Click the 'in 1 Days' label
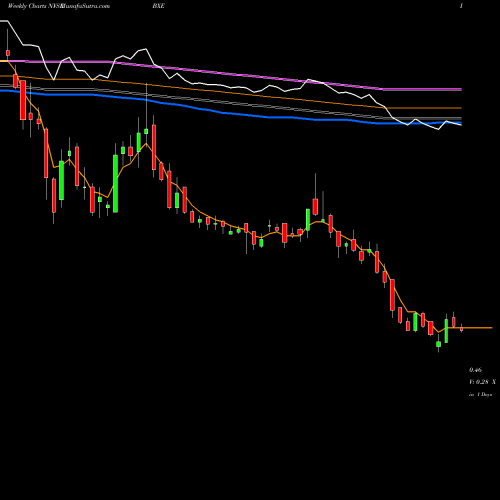The height and width of the screenshot is (500, 500). coord(481,394)
